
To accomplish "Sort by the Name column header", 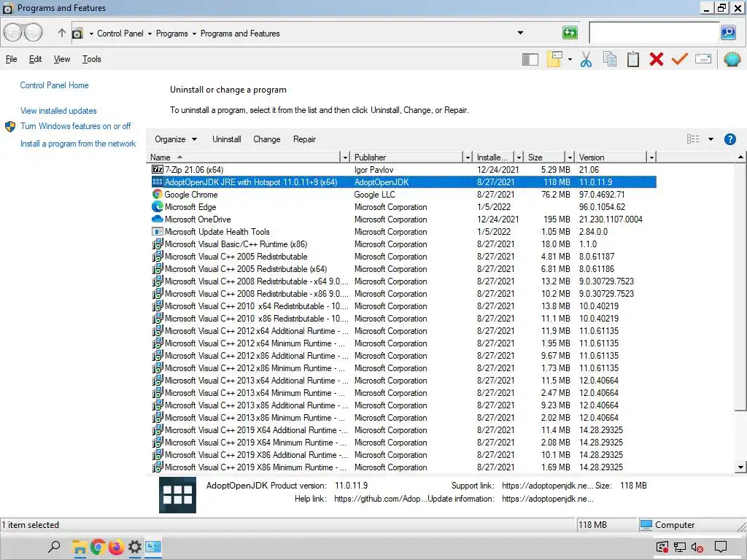I will [x=244, y=157].
